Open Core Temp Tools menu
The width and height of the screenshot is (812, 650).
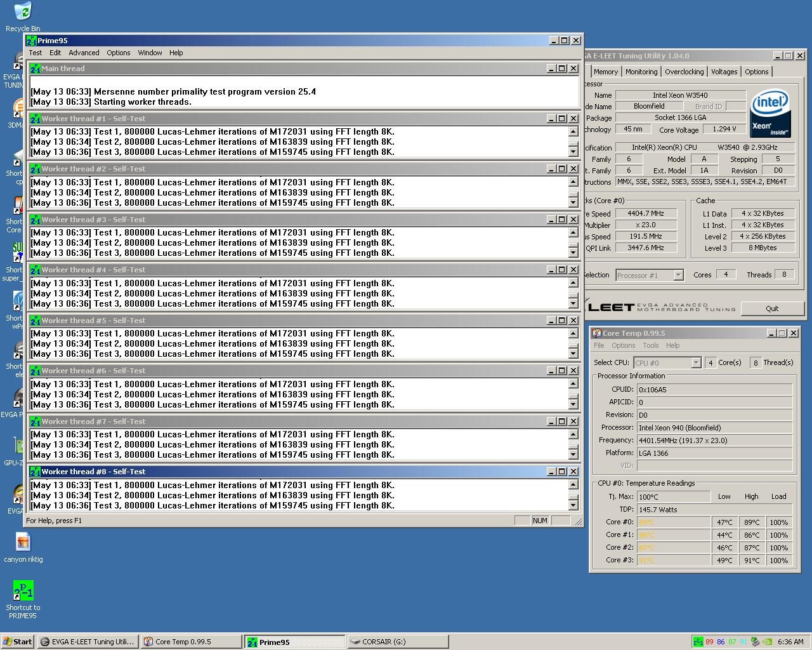click(x=651, y=345)
